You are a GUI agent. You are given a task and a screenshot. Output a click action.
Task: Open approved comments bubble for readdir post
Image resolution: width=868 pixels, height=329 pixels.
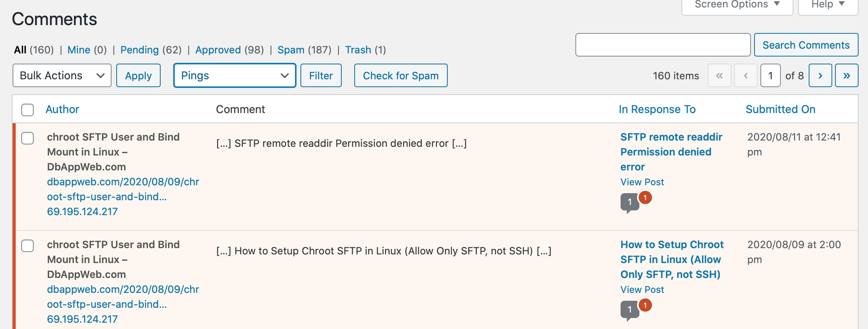(630, 202)
